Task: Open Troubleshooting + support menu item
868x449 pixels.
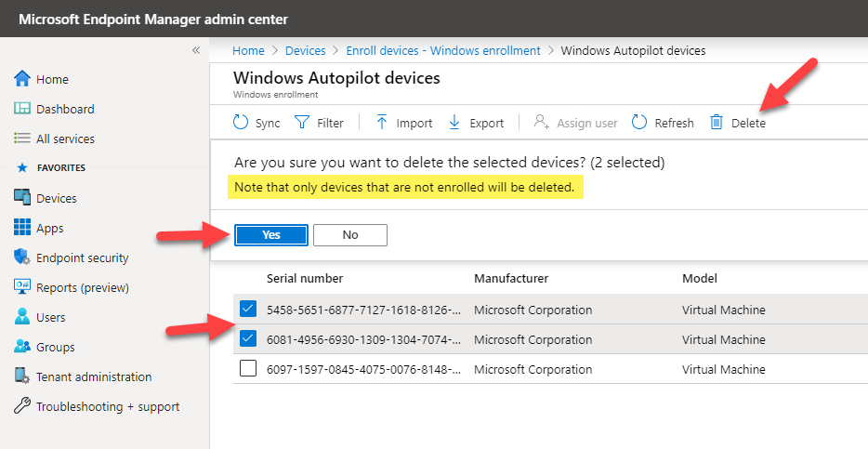Action: [107, 406]
